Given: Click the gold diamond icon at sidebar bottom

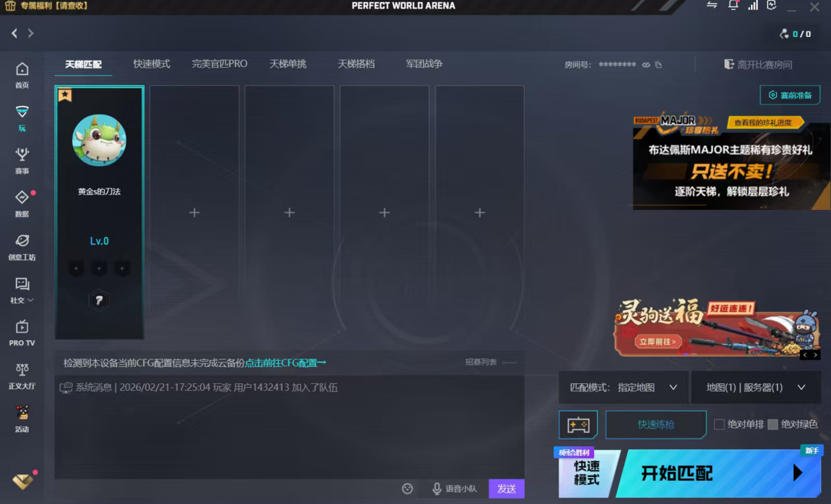Looking at the screenshot, I should 22,481.
